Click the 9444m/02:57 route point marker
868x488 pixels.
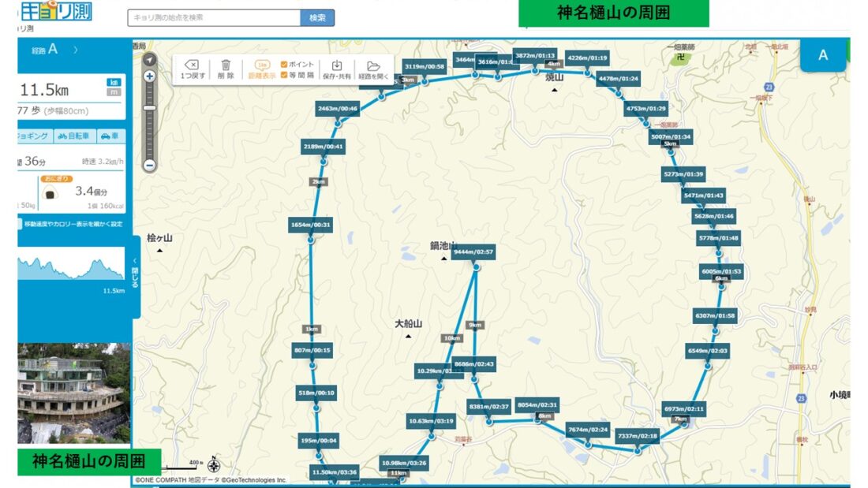473,252
